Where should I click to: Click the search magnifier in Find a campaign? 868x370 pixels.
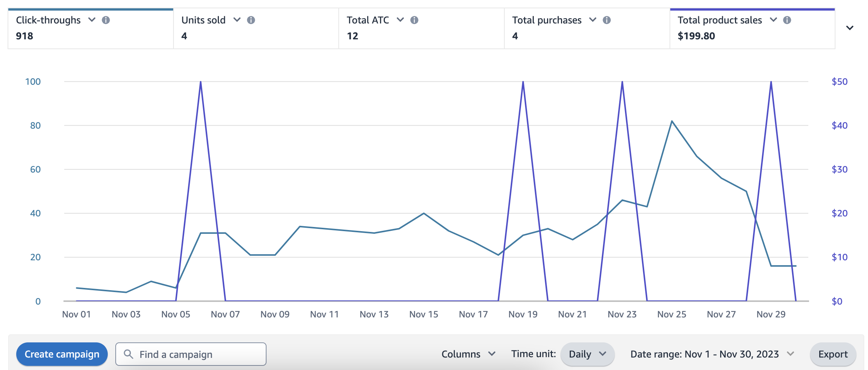coord(129,354)
